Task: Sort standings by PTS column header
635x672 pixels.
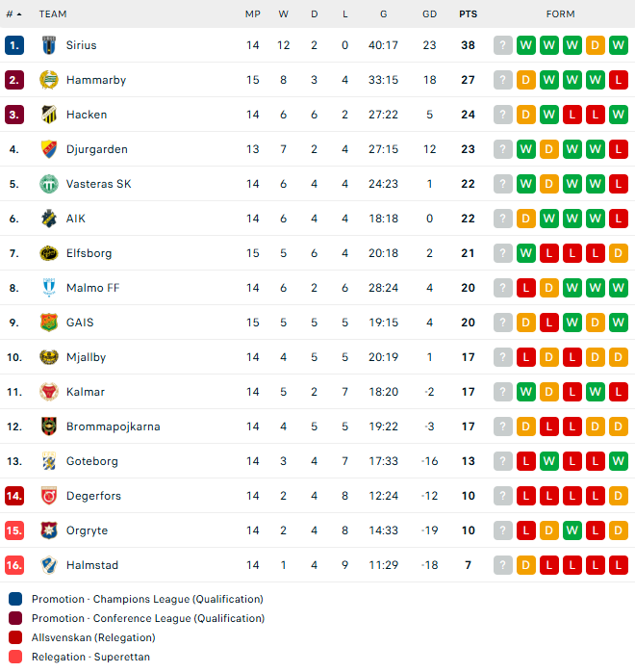Action: 468,14
